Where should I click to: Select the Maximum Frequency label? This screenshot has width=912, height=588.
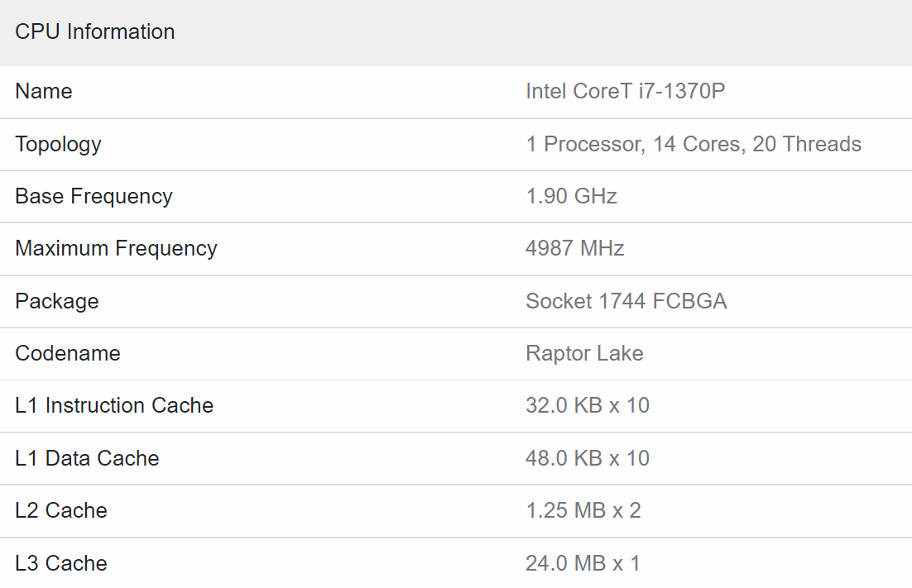coord(116,248)
